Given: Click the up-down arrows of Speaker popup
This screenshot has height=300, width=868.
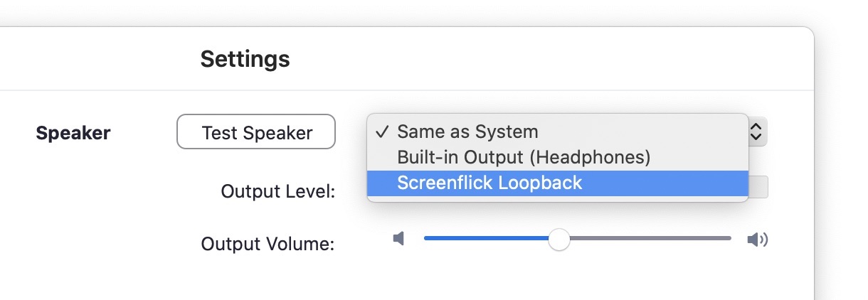Looking at the screenshot, I should coord(756,132).
